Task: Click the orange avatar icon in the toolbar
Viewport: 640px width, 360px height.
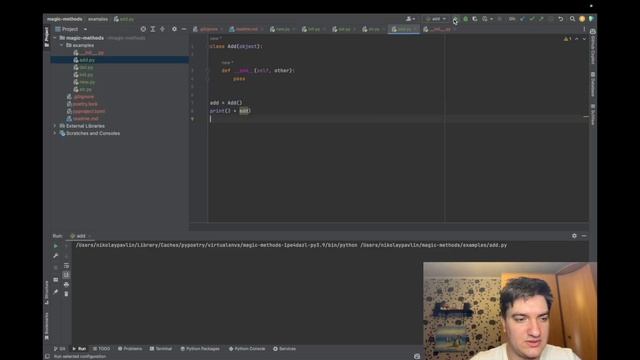Action: pos(582,19)
